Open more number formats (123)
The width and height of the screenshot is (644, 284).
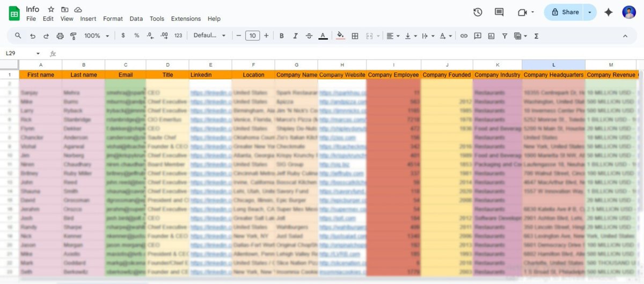[178, 36]
